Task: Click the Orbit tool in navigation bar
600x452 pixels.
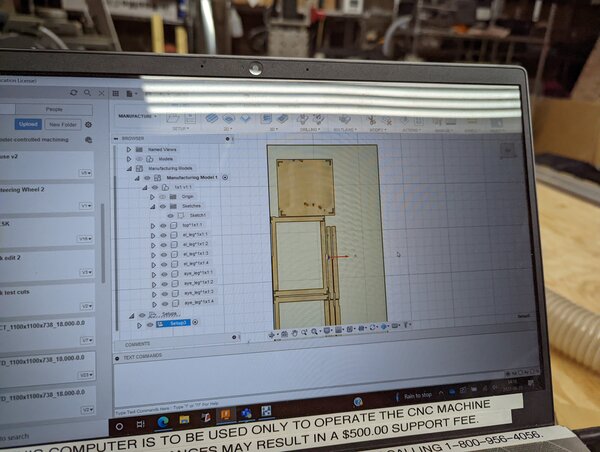Action: pos(272,335)
